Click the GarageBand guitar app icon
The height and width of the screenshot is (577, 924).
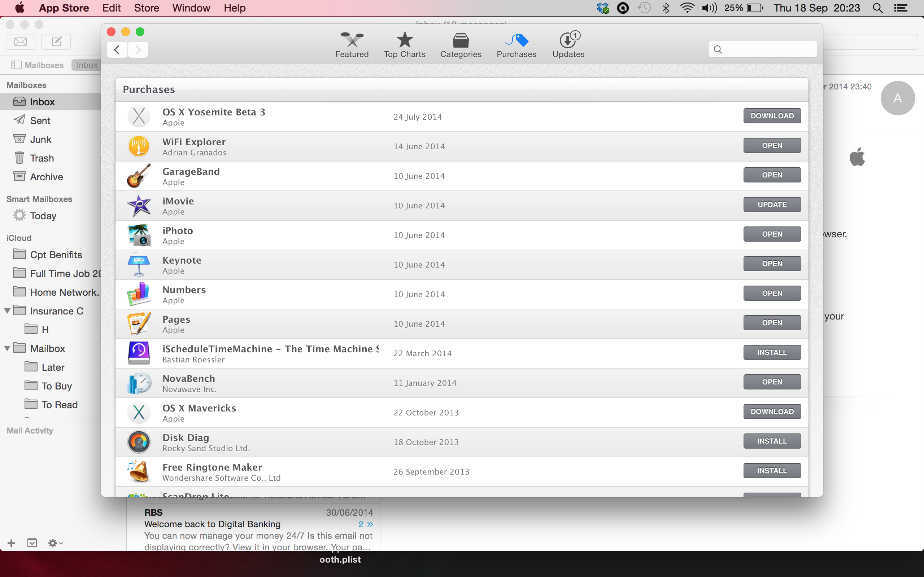(139, 176)
